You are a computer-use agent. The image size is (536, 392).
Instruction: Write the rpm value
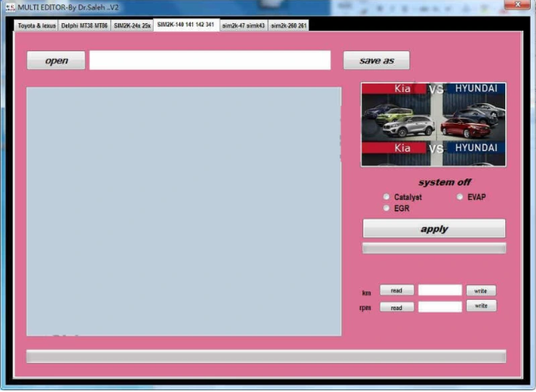click(x=480, y=306)
